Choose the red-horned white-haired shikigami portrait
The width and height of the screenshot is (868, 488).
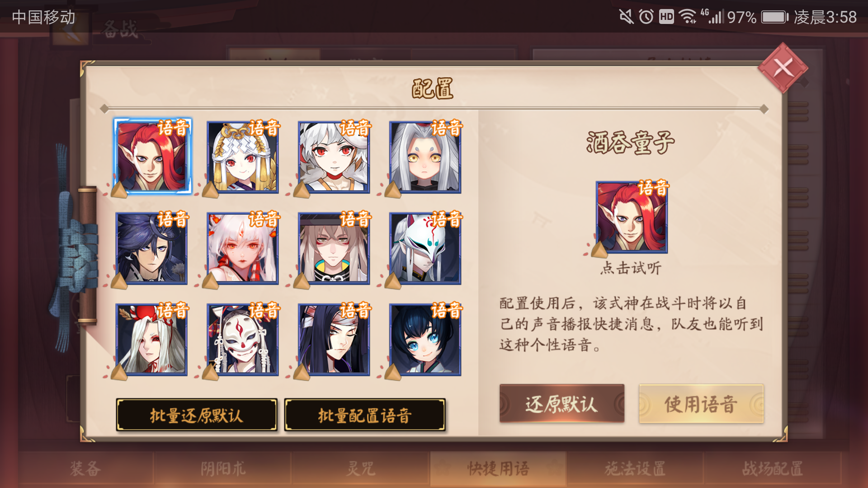click(x=151, y=339)
